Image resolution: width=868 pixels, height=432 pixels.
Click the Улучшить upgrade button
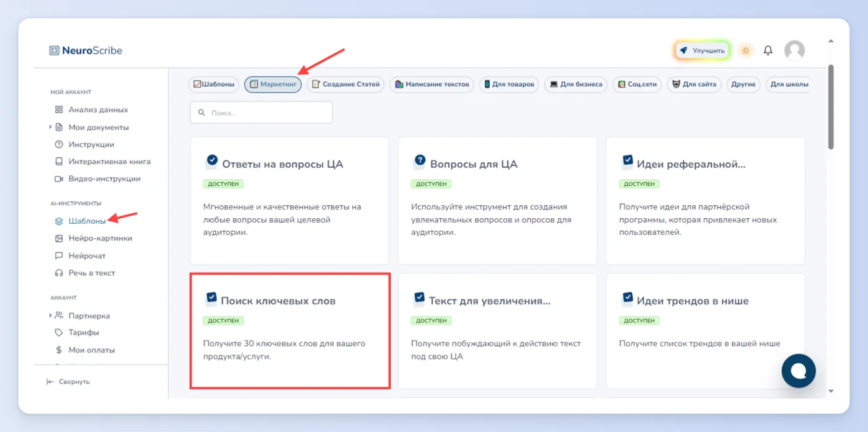click(x=702, y=50)
